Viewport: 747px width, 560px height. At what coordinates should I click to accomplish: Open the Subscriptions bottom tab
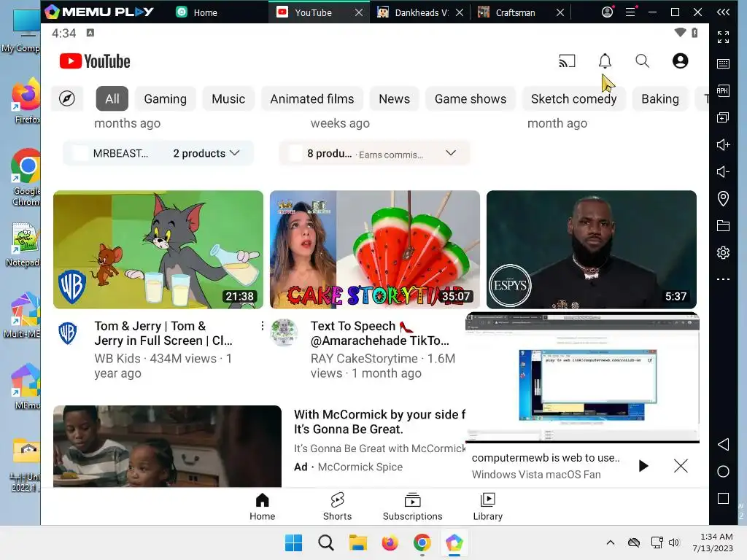click(x=413, y=507)
